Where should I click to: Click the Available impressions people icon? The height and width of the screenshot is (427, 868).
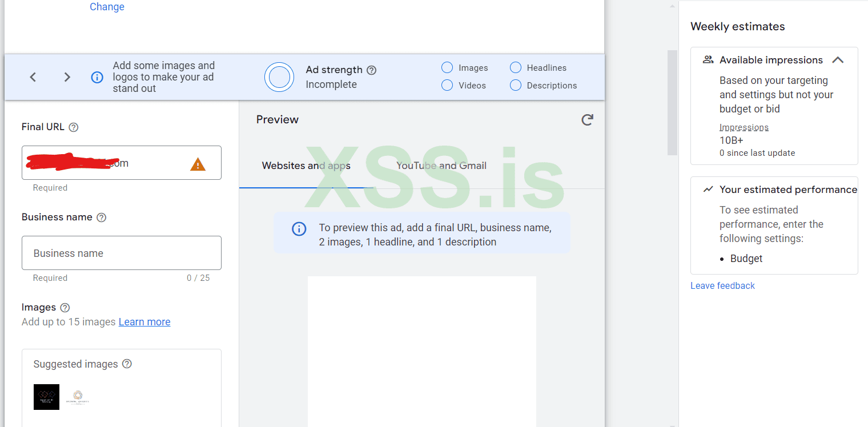coord(708,59)
